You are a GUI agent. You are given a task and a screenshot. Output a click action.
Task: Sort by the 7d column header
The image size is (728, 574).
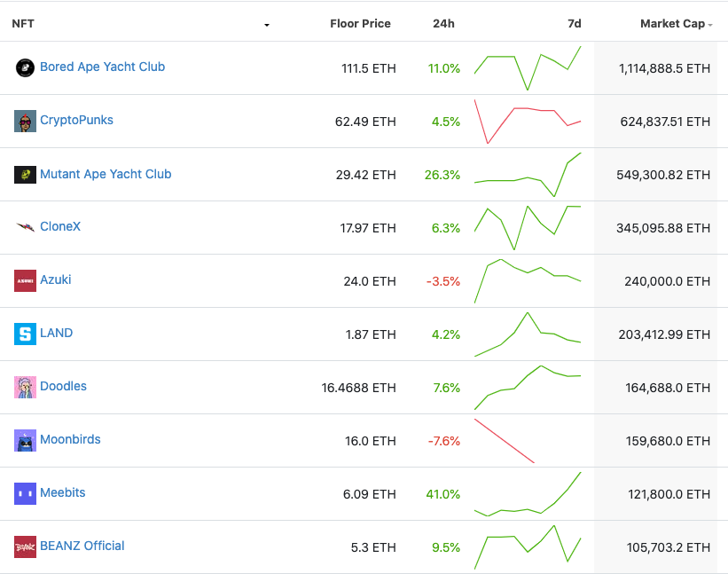pyautogui.click(x=575, y=24)
